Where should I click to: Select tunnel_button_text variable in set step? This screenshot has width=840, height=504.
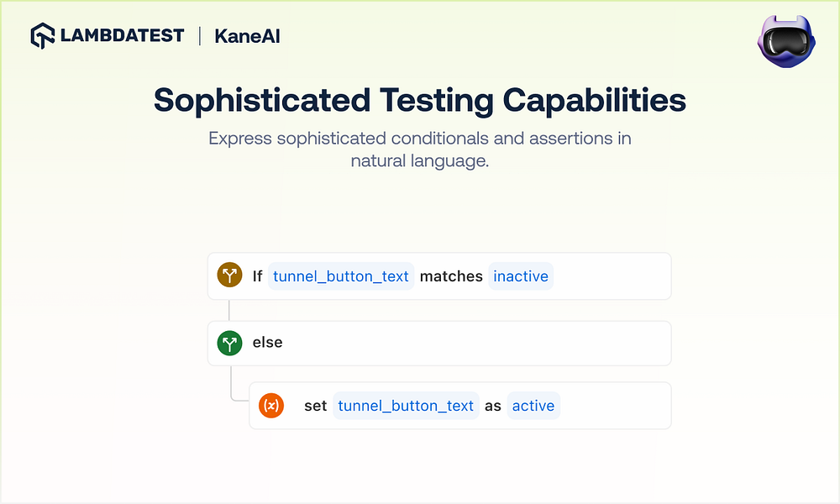(406, 406)
